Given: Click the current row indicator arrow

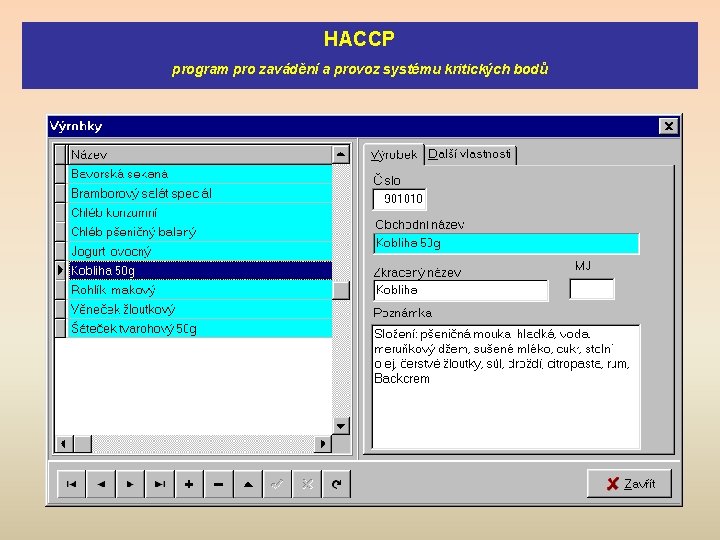Looking at the screenshot, I should point(61,270).
